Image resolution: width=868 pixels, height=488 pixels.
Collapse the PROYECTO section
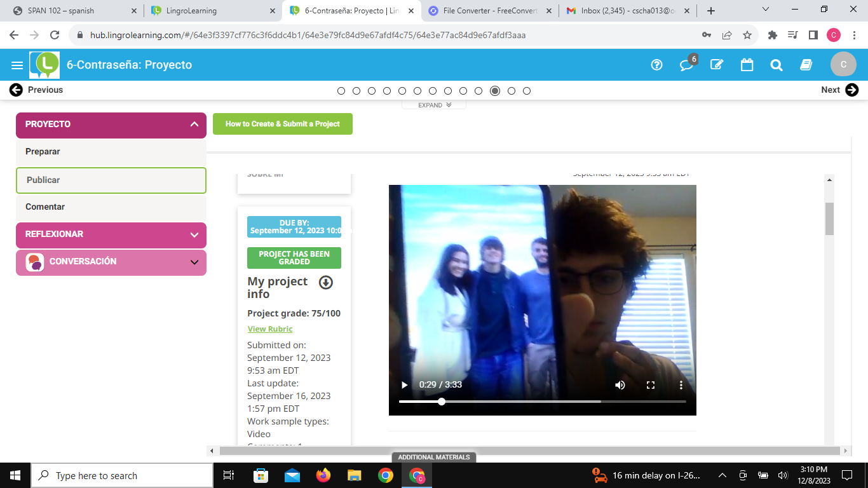194,125
